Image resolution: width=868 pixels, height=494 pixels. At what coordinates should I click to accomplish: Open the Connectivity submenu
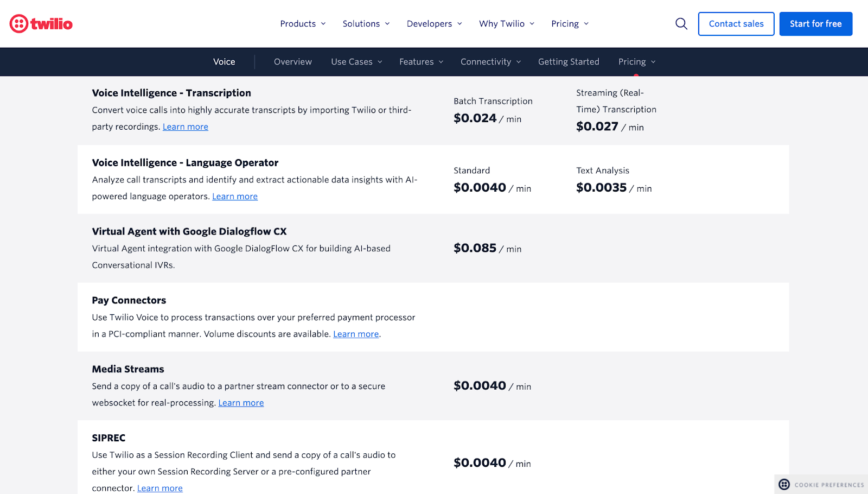(x=490, y=62)
